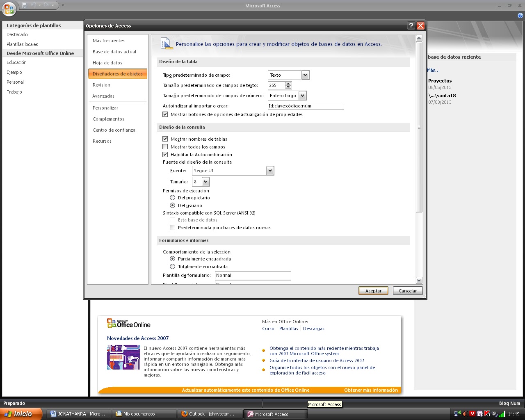Image resolution: width=525 pixels, height=420 pixels.
Task: Click scrollbar up arrow in options dialog
Action: (419, 38)
